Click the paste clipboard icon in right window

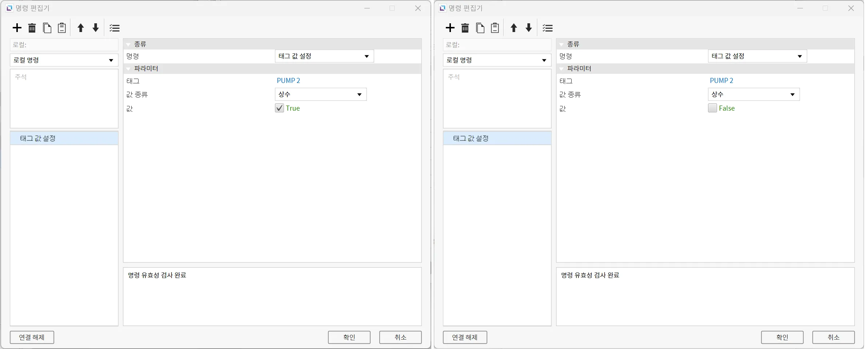495,28
